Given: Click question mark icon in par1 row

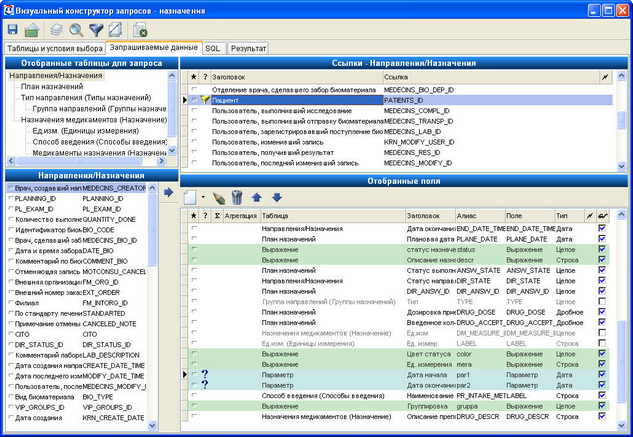Looking at the screenshot, I should pos(205,374).
